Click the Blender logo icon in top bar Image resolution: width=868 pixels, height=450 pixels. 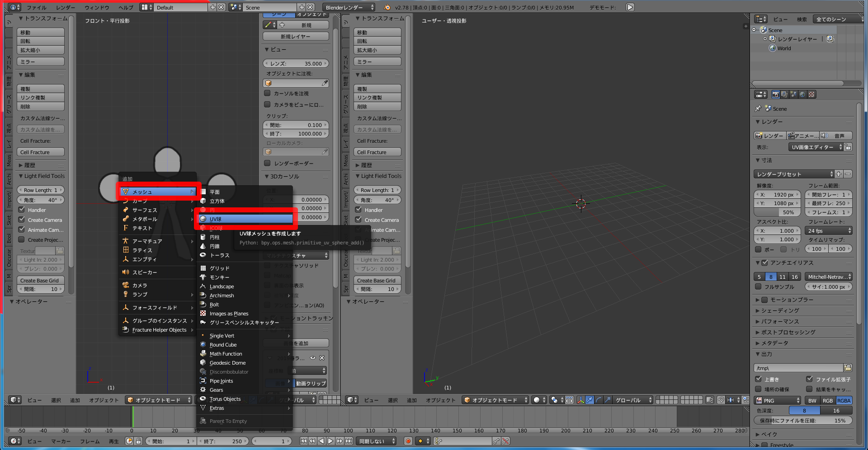[387, 7]
